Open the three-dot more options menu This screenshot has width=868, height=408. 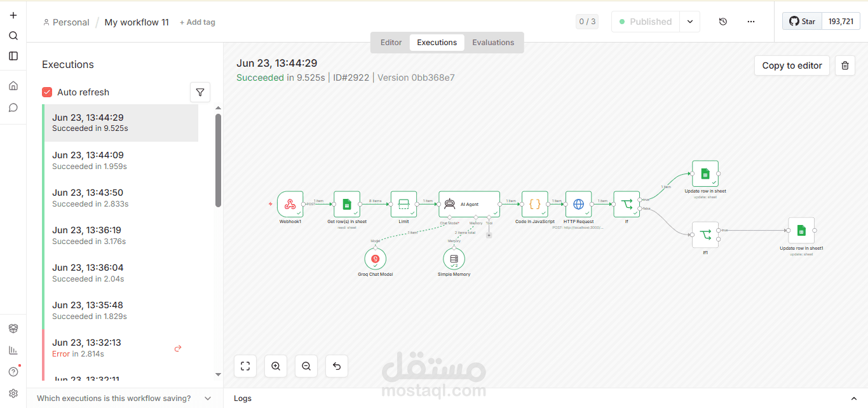tap(751, 22)
